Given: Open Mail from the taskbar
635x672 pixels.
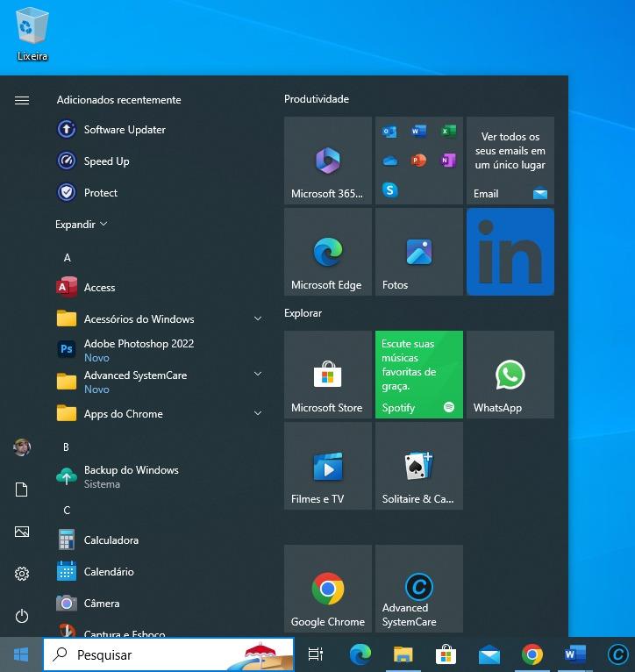Looking at the screenshot, I should (489, 655).
